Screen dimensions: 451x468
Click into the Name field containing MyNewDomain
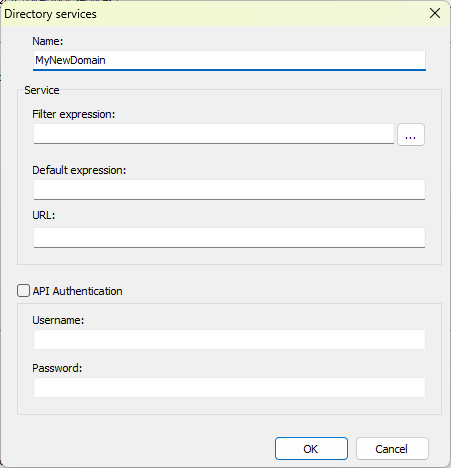point(229,60)
